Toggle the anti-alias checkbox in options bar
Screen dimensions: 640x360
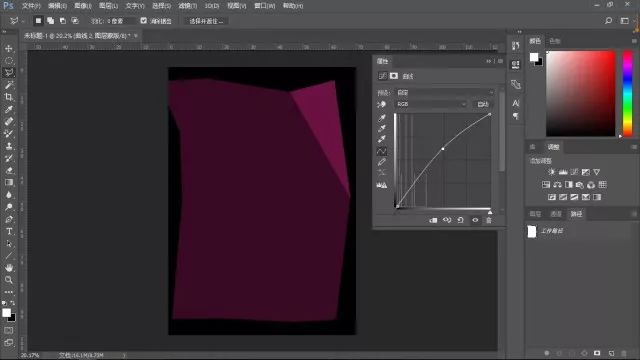(x=144, y=20)
